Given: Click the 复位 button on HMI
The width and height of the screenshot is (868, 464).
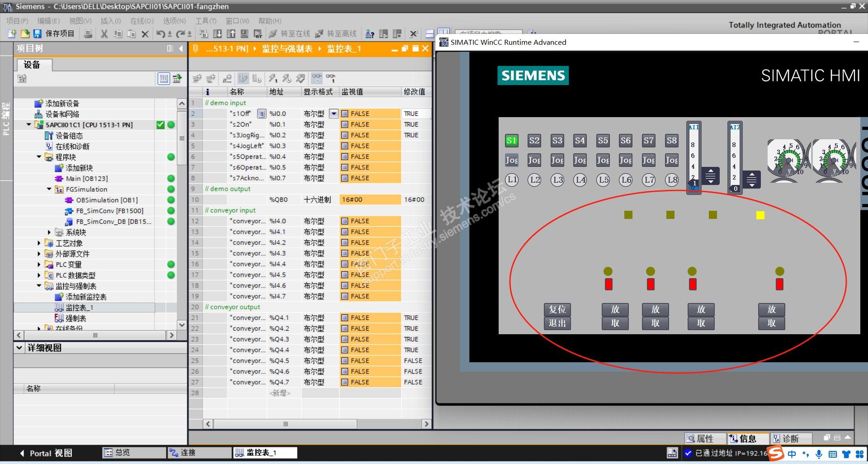Looking at the screenshot, I should 557,309.
